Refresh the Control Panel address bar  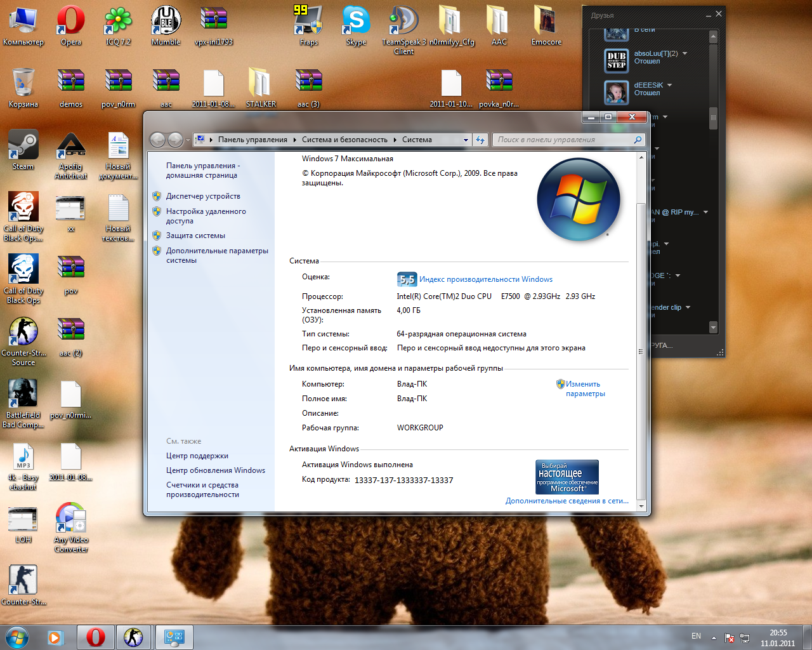(x=480, y=140)
